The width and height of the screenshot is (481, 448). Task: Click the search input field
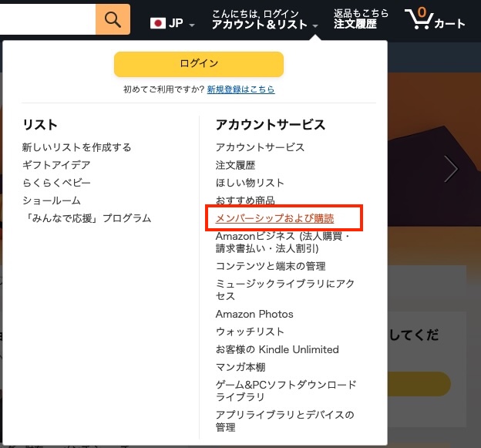[x=48, y=19]
